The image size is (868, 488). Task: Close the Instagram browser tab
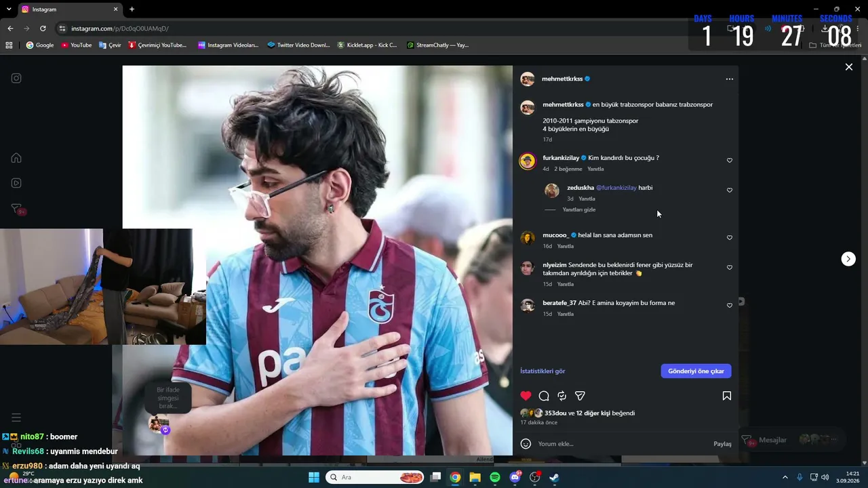point(116,9)
